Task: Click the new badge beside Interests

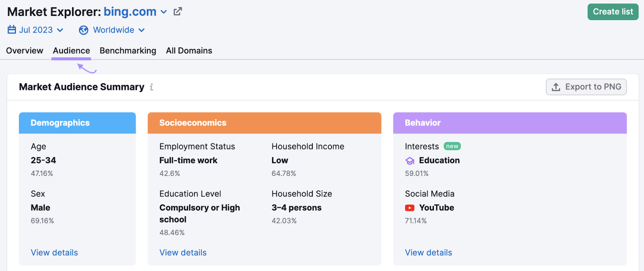Action: [x=452, y=146]
